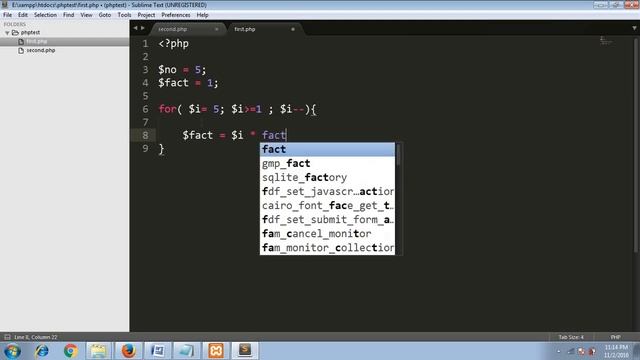Click the minimap in the editor
Viewport: 640px width, 360px height.
point(606,41)
